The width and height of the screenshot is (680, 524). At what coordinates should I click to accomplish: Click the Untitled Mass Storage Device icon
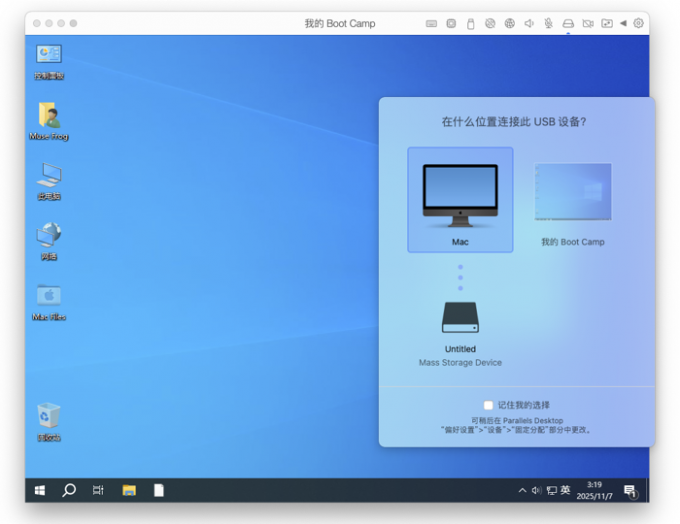coord(460,318)
